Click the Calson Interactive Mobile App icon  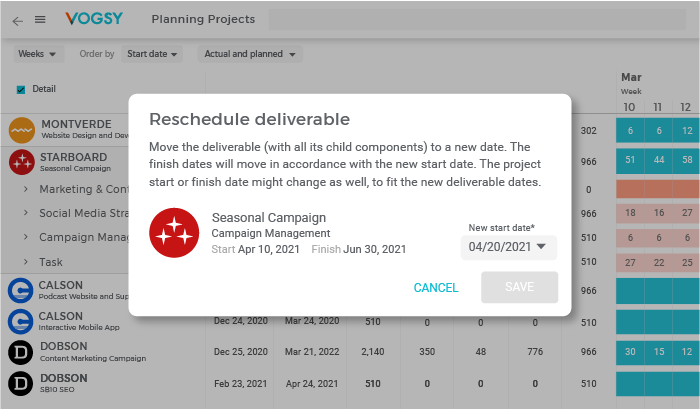click(x=22, y=321)
